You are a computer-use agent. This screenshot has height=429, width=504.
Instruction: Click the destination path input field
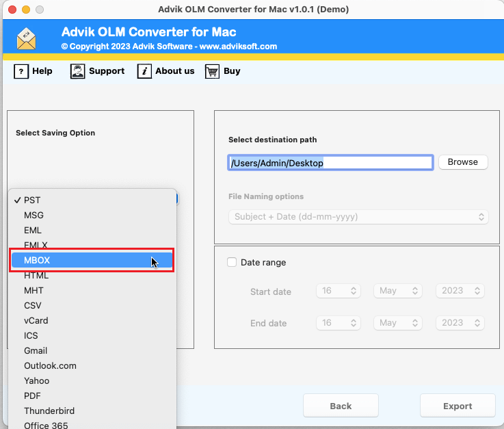tap(330, 163)
